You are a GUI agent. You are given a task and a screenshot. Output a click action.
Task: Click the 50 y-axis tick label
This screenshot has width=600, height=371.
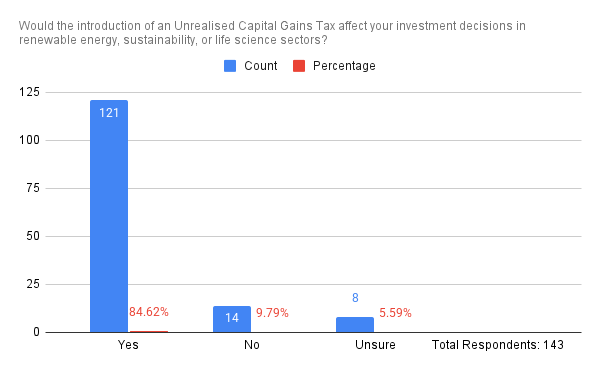(33, 236)
